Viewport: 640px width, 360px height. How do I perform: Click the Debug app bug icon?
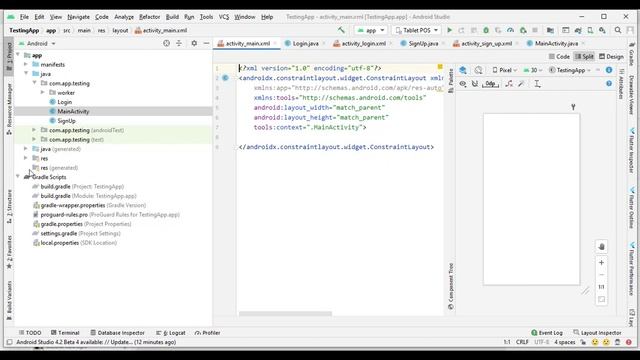click(x=486, y=30)
